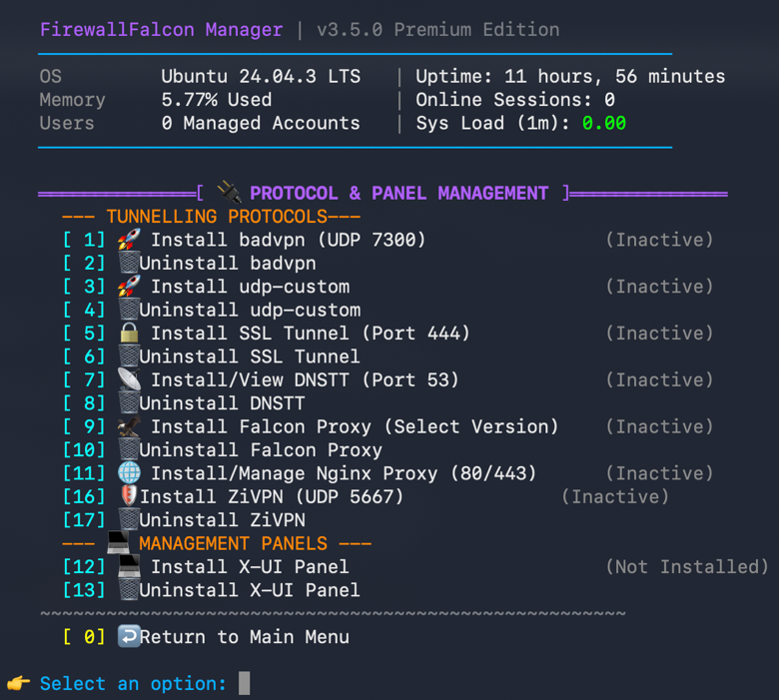Click the Not Installed status for X-UI
The width and height of the screenshot is (779, 700).
[x=686, y=567]
